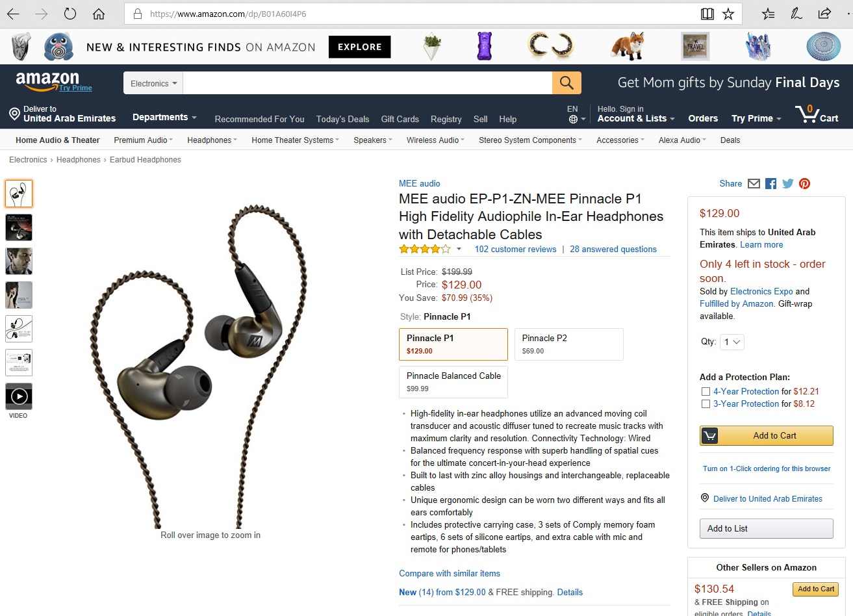853x616 pixels.
Task: Open the shopping cart icon
Action: coord(817,114)
